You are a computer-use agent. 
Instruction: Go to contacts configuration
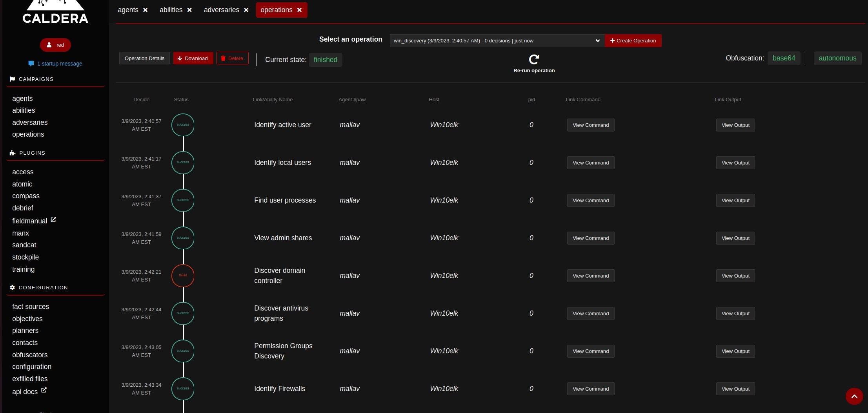pyautogui.click(x=25, y=343)
